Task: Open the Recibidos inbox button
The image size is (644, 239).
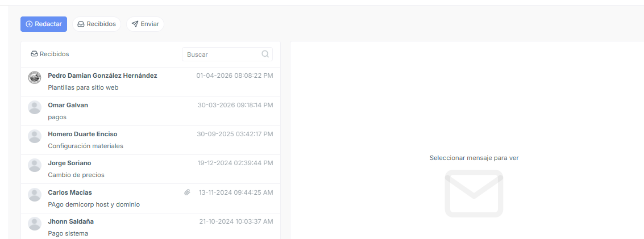Action: pyautogui.click(x=97, y=24)
